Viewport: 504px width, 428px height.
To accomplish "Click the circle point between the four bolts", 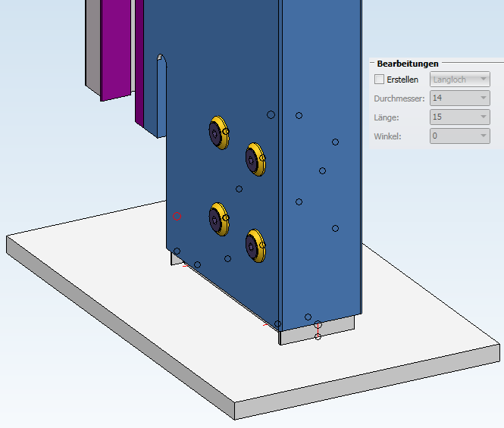I will 239,189.
